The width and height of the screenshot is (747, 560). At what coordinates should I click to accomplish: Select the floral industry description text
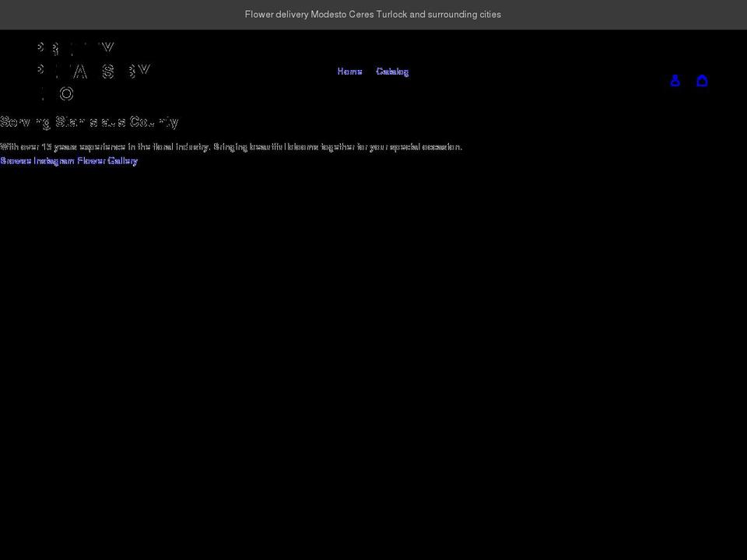coord(231,146)
